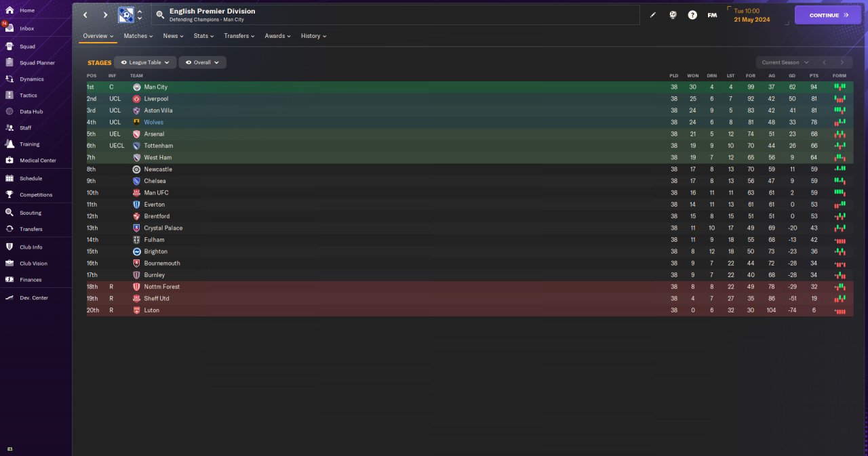The image size is (868, 456).
Task: Toggle the Overall view selector
Action: (202, 62)
